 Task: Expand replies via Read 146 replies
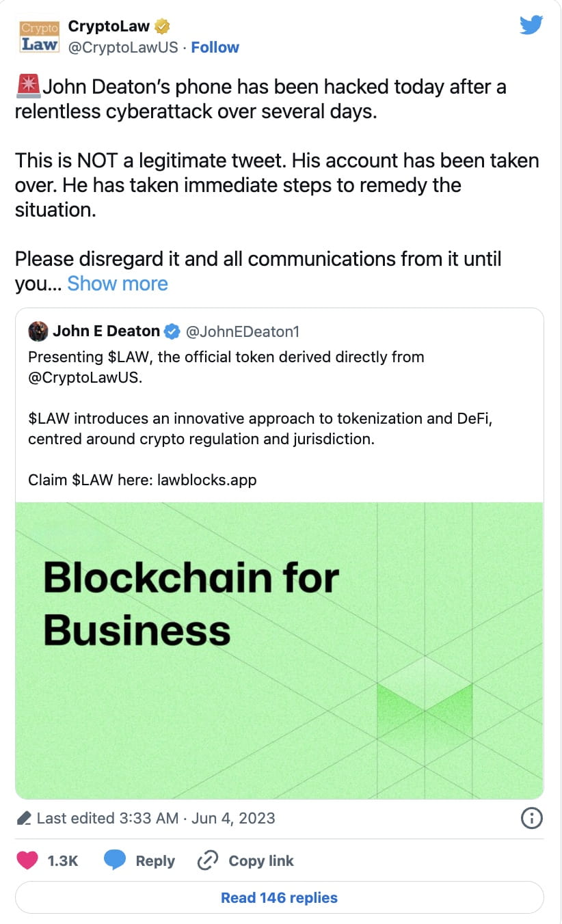[278, 897]
